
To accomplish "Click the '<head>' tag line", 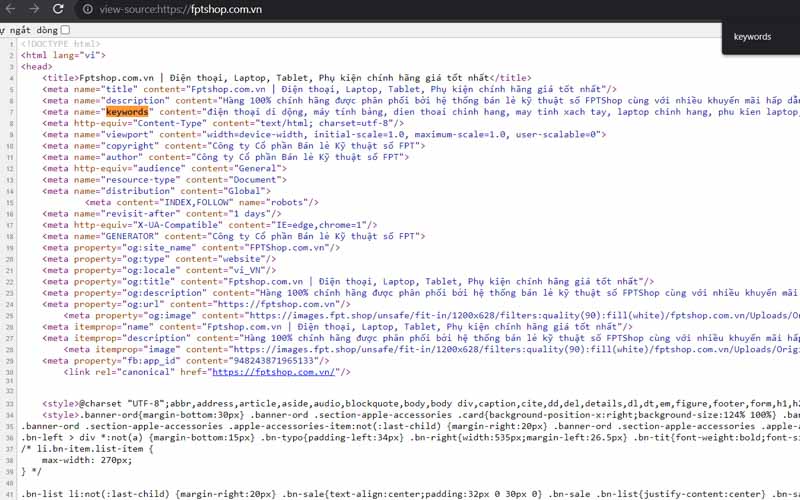I will click(x=37, y=66).
